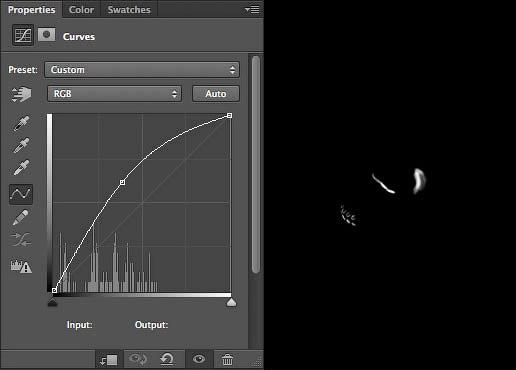The width and height of the screenshot is (516, 370).
Task: Select the top-right curve endpoint
Action: 229,115
